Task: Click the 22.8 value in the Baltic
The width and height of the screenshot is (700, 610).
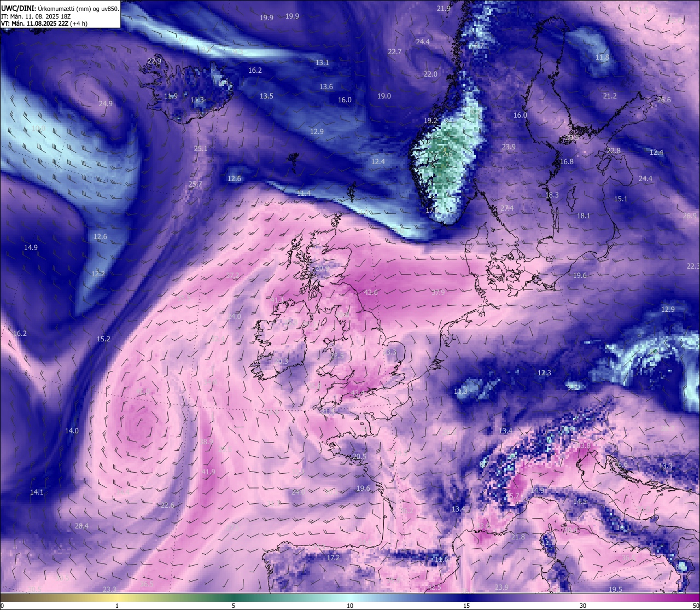Action: coord(614,151)
